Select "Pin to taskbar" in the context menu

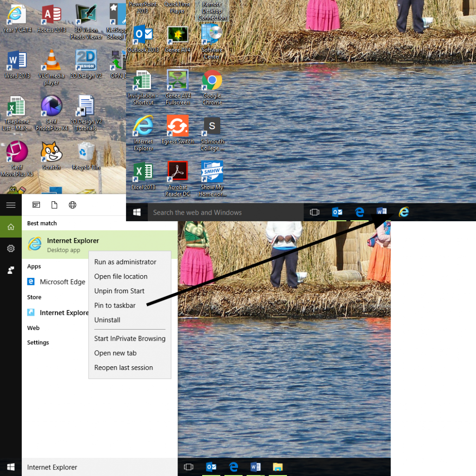tap(115, 305)
